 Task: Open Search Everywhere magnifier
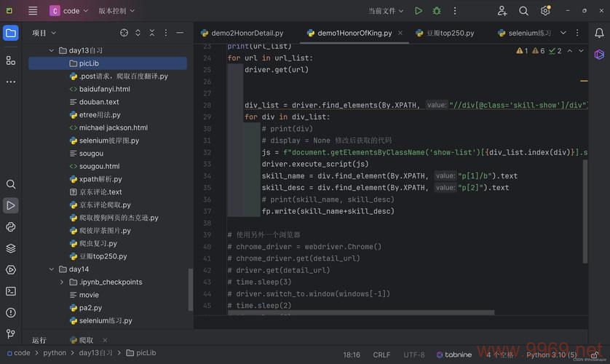click(x=523, y=11)
